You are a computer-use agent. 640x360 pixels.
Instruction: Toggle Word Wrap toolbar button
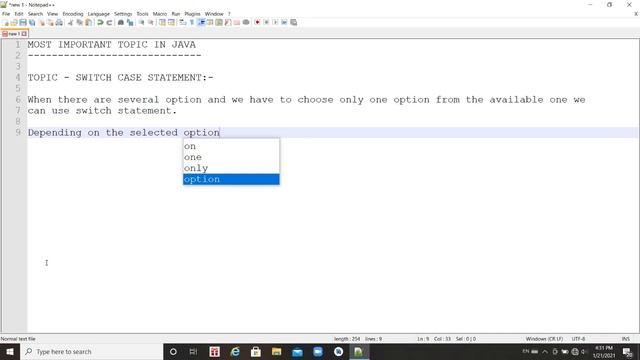(182, 22)
